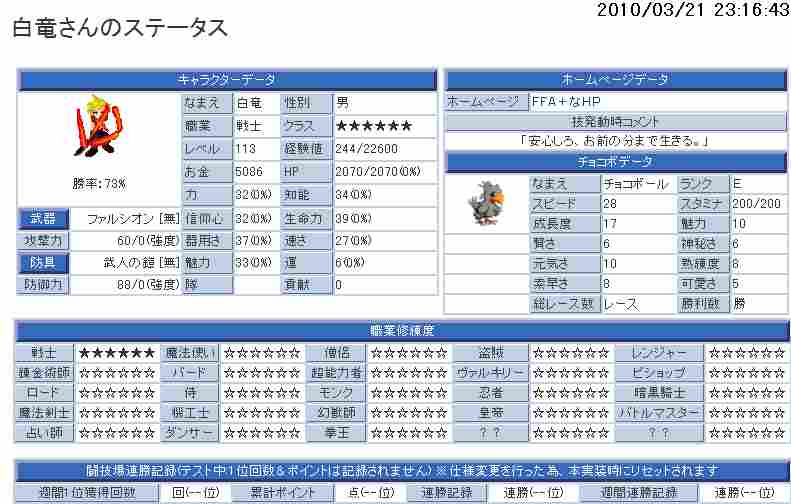Screen dimensions: 791x504
Task: Click the レベル value 113
Action: [246, 149]
